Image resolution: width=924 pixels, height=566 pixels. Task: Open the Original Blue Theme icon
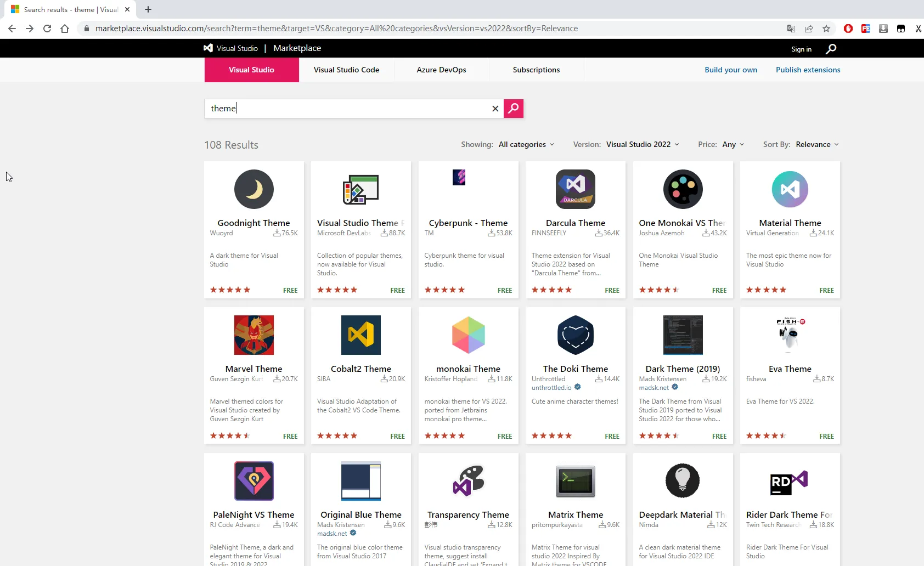click(x=360, y=481)
